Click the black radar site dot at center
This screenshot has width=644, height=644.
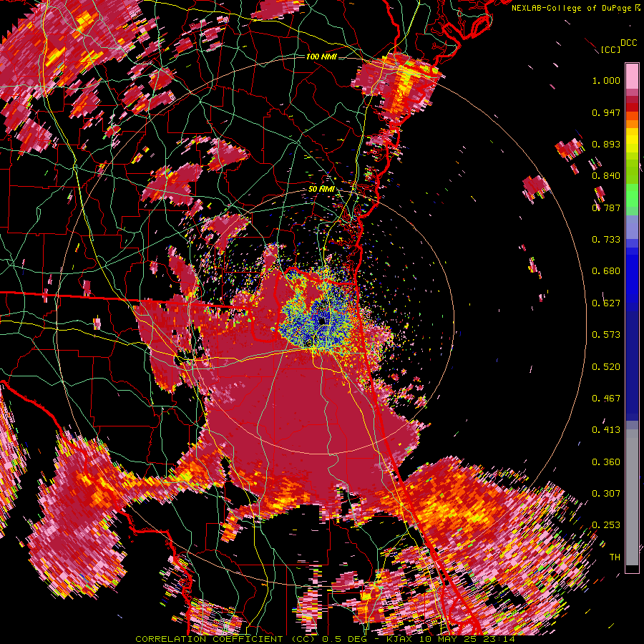(x=322, y=321)
